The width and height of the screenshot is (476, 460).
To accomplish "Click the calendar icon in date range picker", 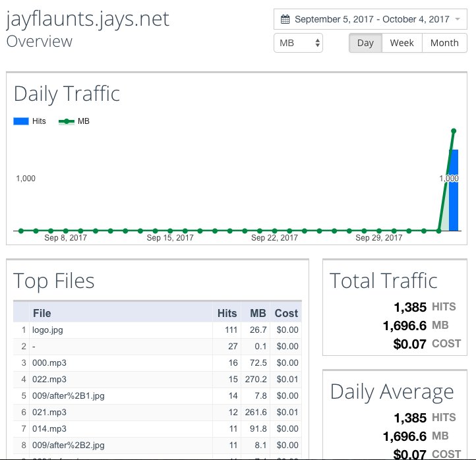I will click(x=285, y=19).
